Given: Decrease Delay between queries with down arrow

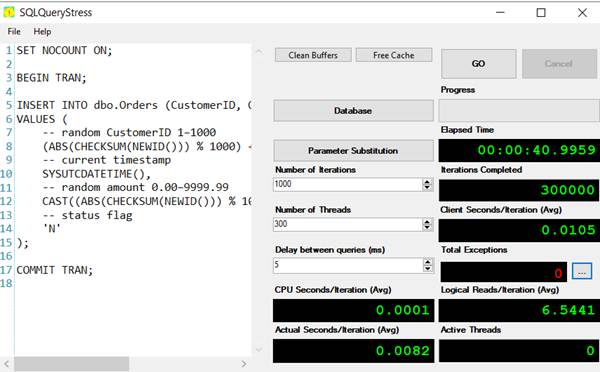Looking at the screenshot, I should pyautogui.click(x=427, y=268).
